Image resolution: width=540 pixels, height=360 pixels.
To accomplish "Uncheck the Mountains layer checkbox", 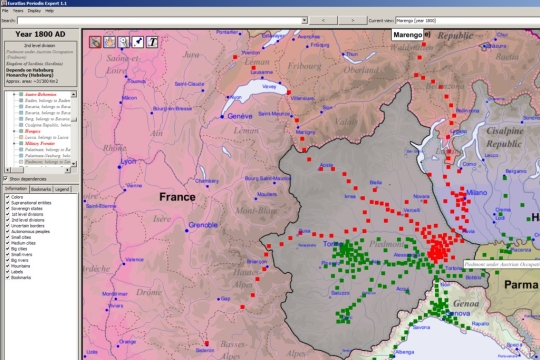I will coord(7,266).
